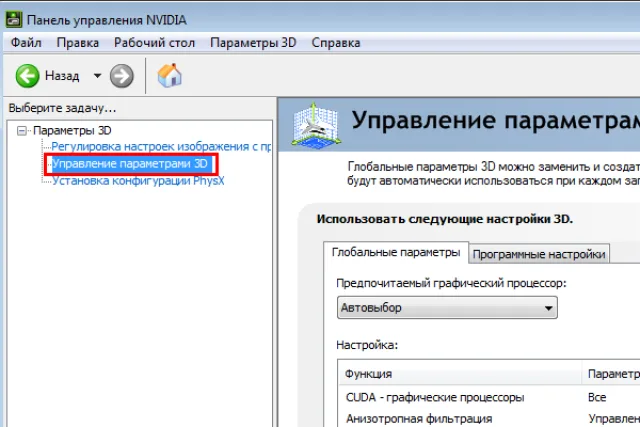Screen dimensions: 640x427
Task: Select the Параметры 3D tree root label
Action: click(72, 131)
